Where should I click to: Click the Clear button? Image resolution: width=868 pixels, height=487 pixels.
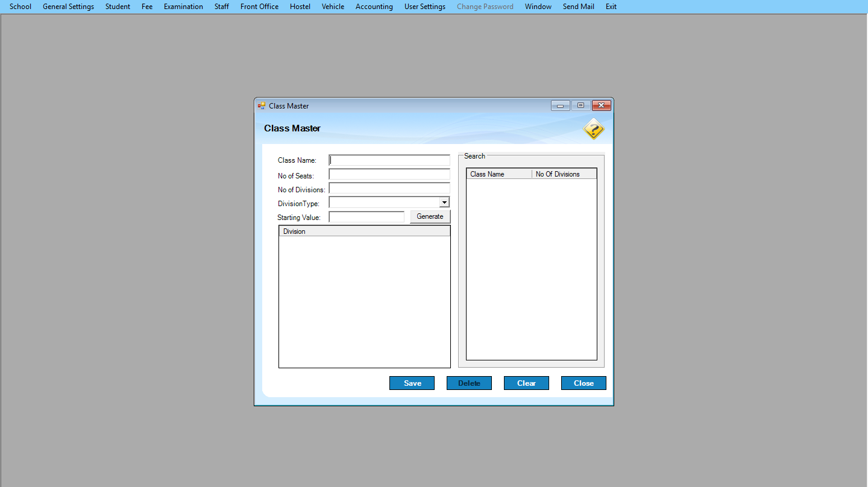pyautogui.click(x=526, y=383)
